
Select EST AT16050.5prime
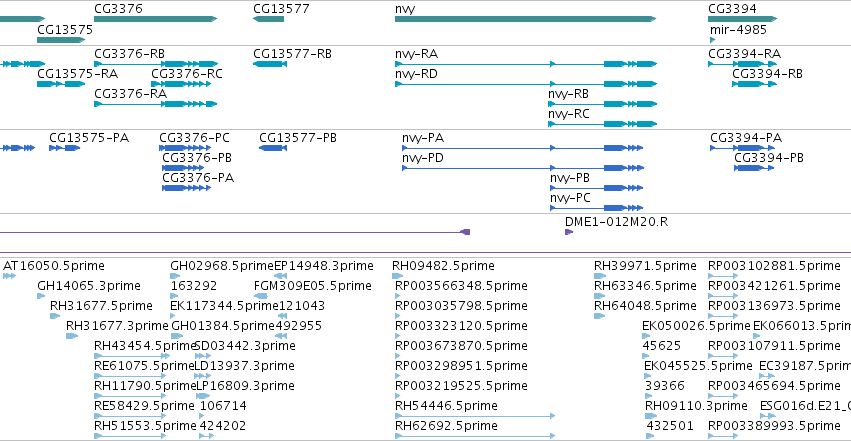54,266
